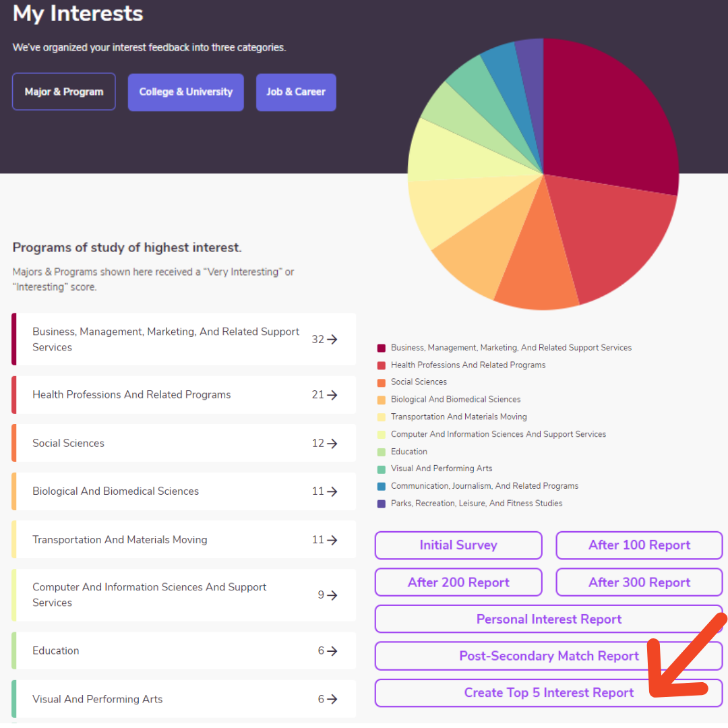This screenshot has height=728, width=728.
Task: Click Parks, Recreation legend purple swatch
Action: pyautogui.click(x=381, y=504)
